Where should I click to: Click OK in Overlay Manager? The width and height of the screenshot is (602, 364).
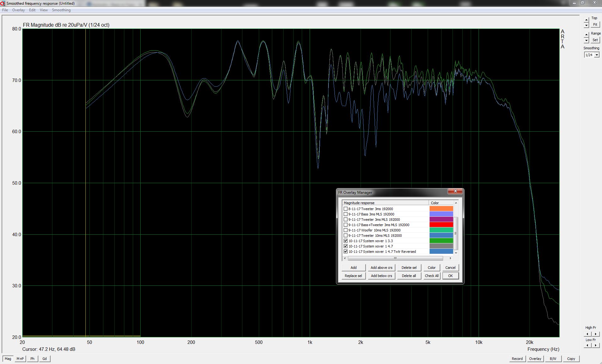(450, 276)
